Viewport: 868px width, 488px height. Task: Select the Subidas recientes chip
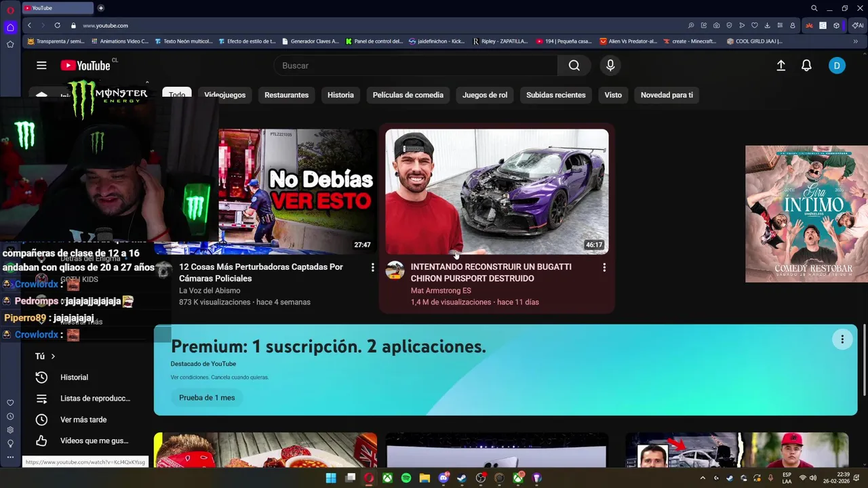click(555, 95)
